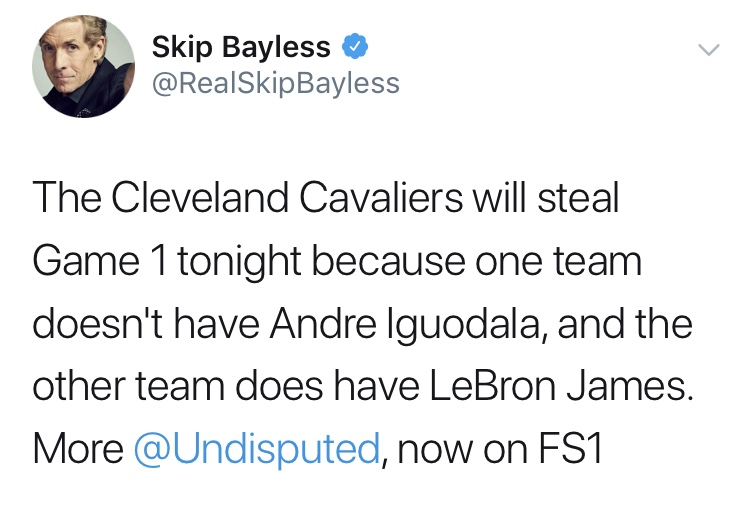This screenshot has width=750, height=513.
Task: Click the word "other" starting the fourth line
Action: point(78,386)
